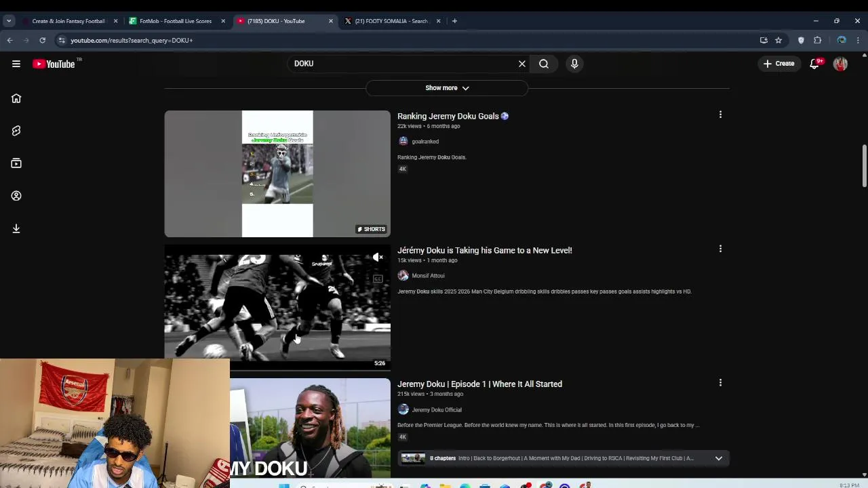
Task: Open Shorts in the YouTube sidebar
Action: click(16, 131)
